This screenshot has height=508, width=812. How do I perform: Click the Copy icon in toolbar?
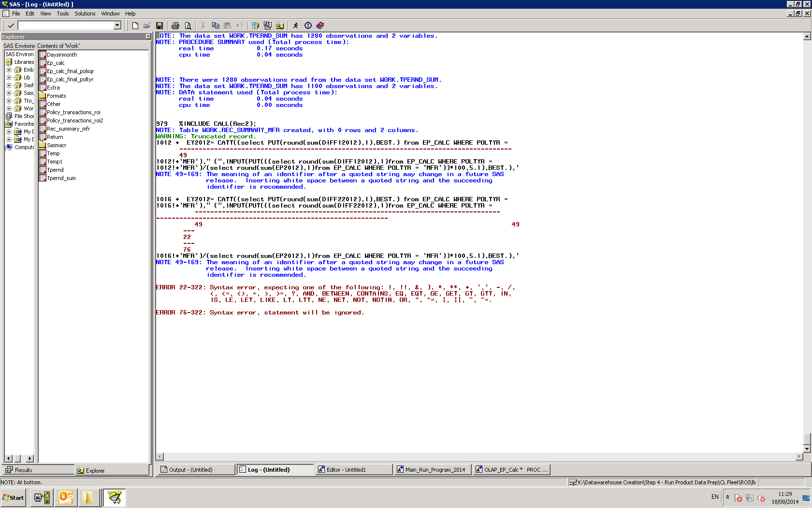[x=216, y=26]
